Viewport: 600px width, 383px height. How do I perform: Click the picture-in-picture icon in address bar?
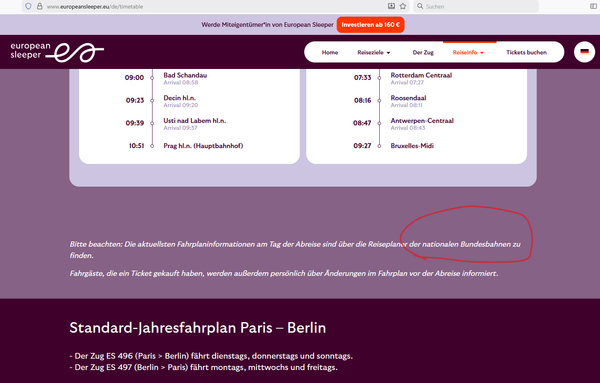[x=391, y=6]
